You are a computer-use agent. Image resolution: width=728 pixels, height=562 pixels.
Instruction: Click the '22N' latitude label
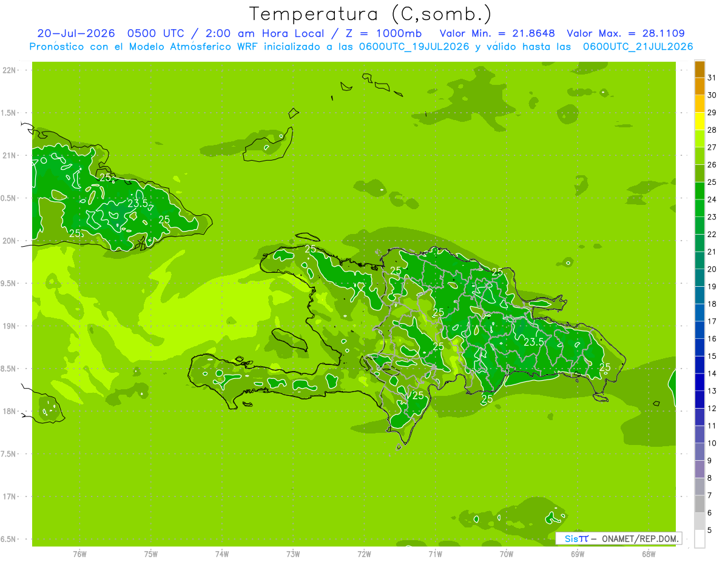[x=10, y=70]
